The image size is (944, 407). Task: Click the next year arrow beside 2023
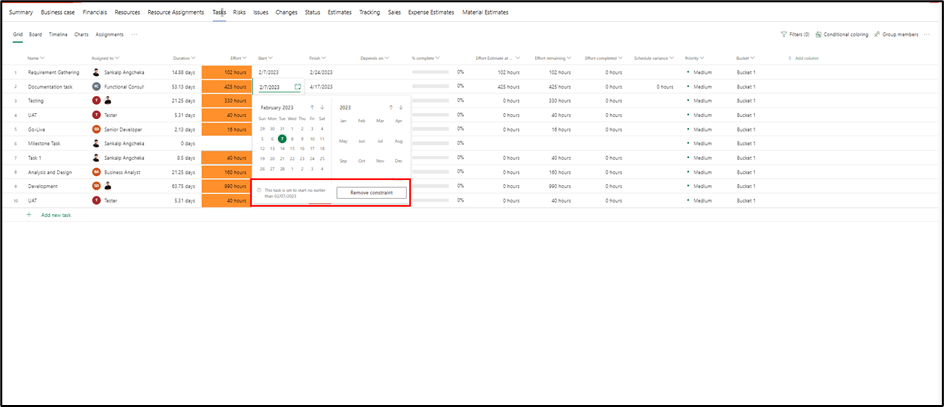(x=401, y=108)
